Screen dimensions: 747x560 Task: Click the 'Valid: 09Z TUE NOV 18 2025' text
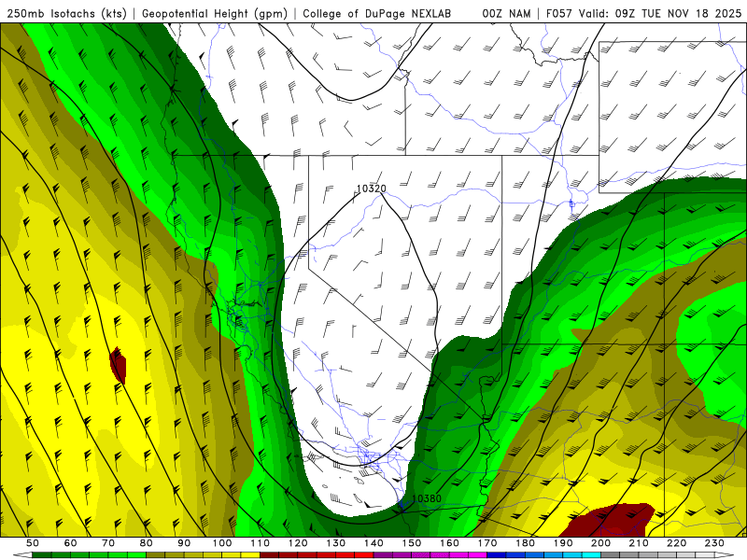pos(660,14)
